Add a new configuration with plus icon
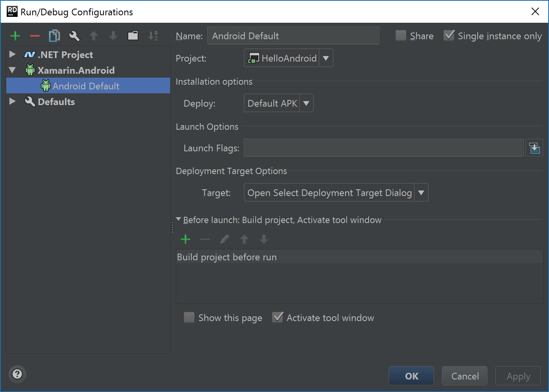This screenshot has width=549, height=392. 15,36
